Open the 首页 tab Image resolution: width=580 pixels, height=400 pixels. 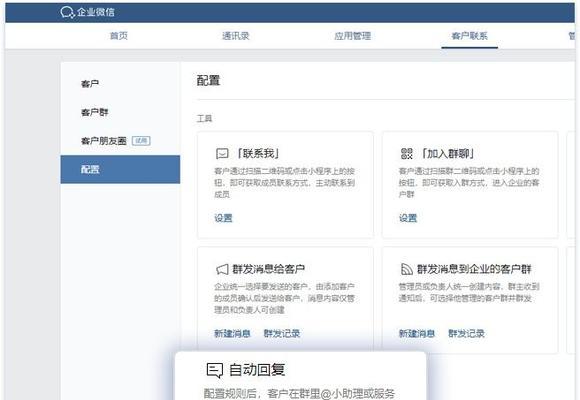[x=119, y=36]
